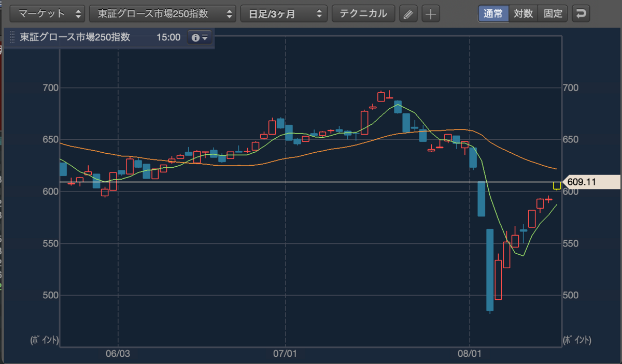Click the right axis 700 value
The width and height of the screenshot is (622, 364).
point(571,88)
